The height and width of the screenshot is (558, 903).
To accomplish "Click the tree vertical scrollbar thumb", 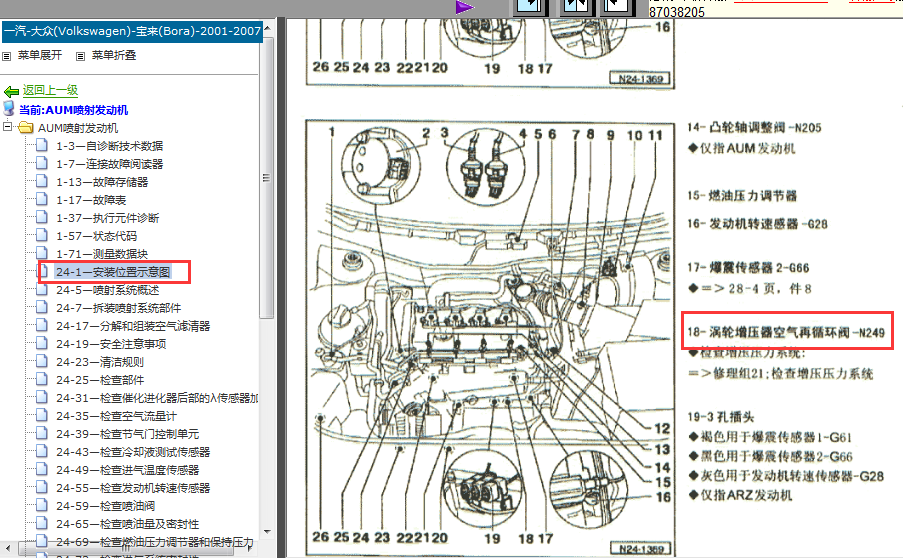I will click(x=267, y=177).
